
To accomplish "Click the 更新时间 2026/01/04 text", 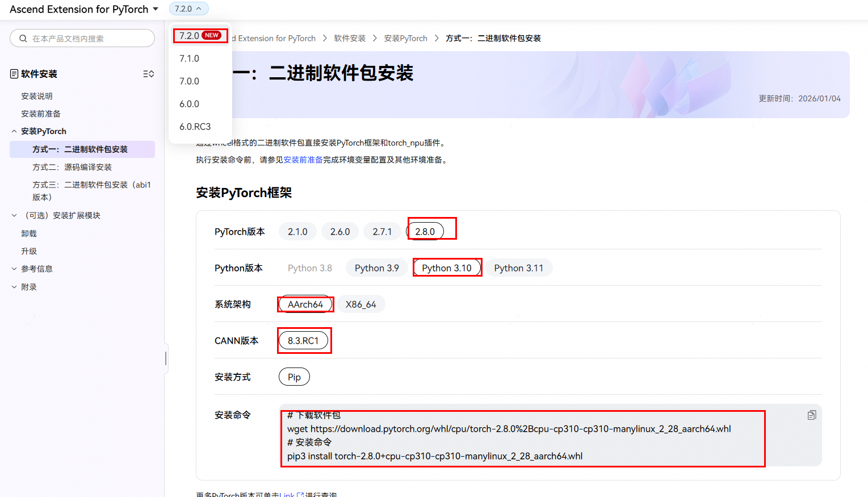I will pyautogui.click(x=799, y=98).
